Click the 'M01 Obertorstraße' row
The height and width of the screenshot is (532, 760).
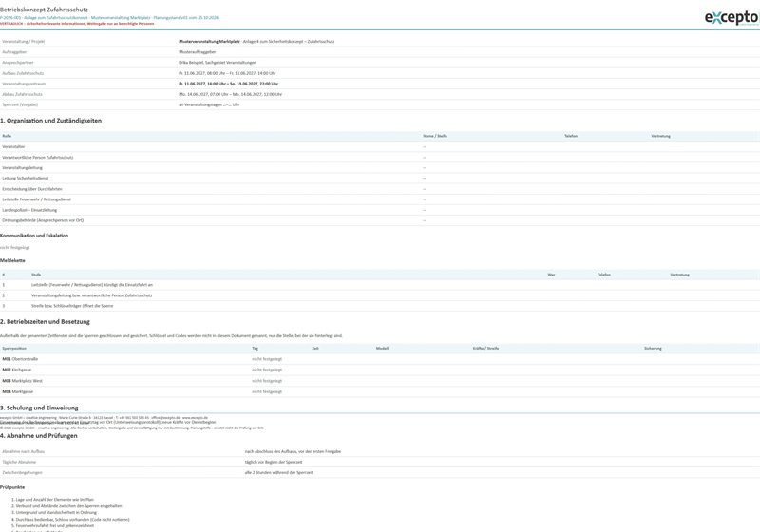pyautogui.click(x=380, y=359)
